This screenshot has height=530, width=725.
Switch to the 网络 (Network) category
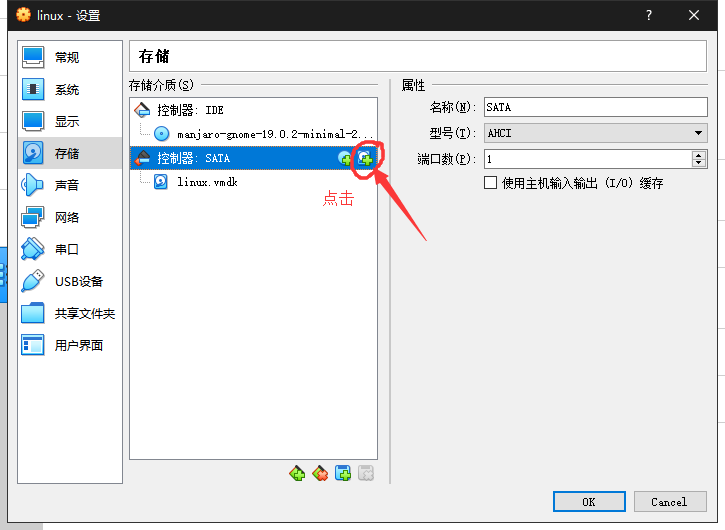[66, 218]
